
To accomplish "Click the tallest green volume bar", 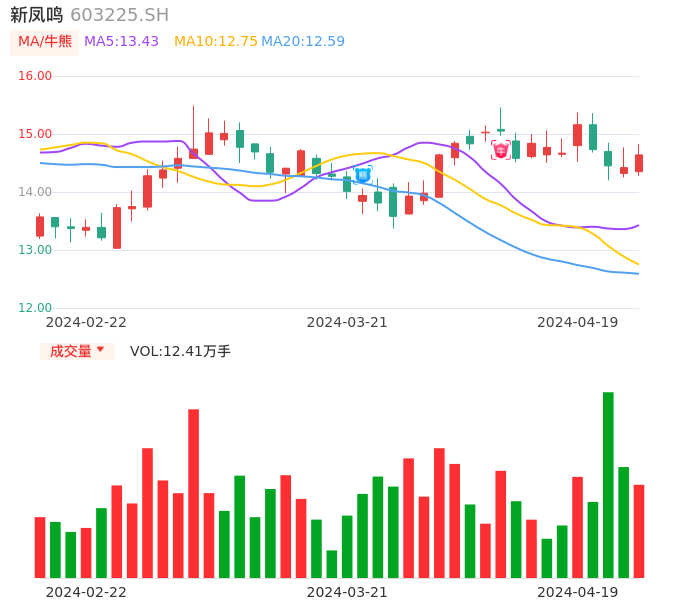I will (x=608, y=484).
